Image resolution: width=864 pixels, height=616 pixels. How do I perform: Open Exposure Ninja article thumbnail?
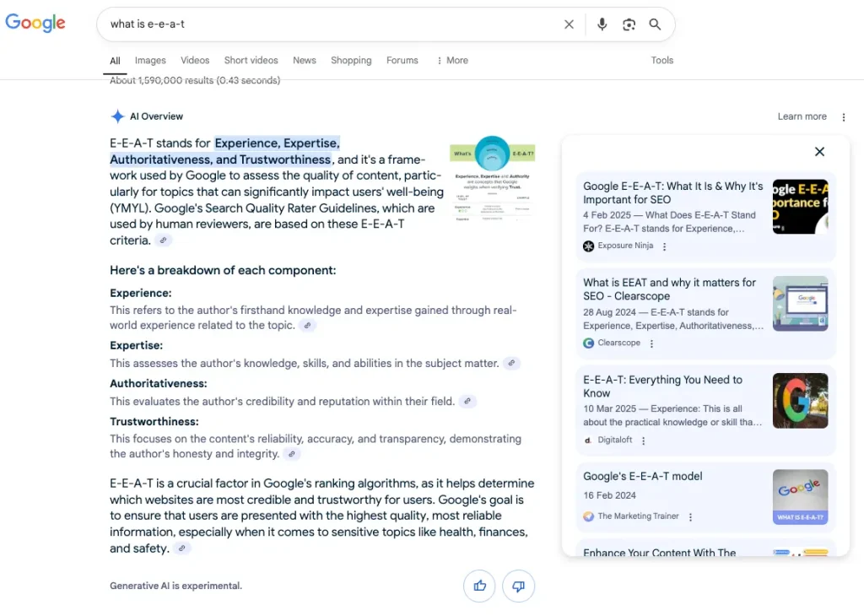[800, 207]
